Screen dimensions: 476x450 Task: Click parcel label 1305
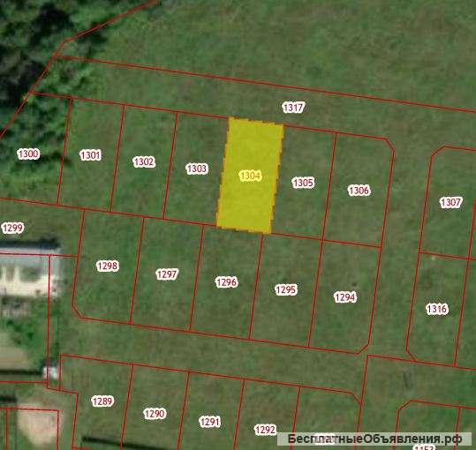(303, 183)
